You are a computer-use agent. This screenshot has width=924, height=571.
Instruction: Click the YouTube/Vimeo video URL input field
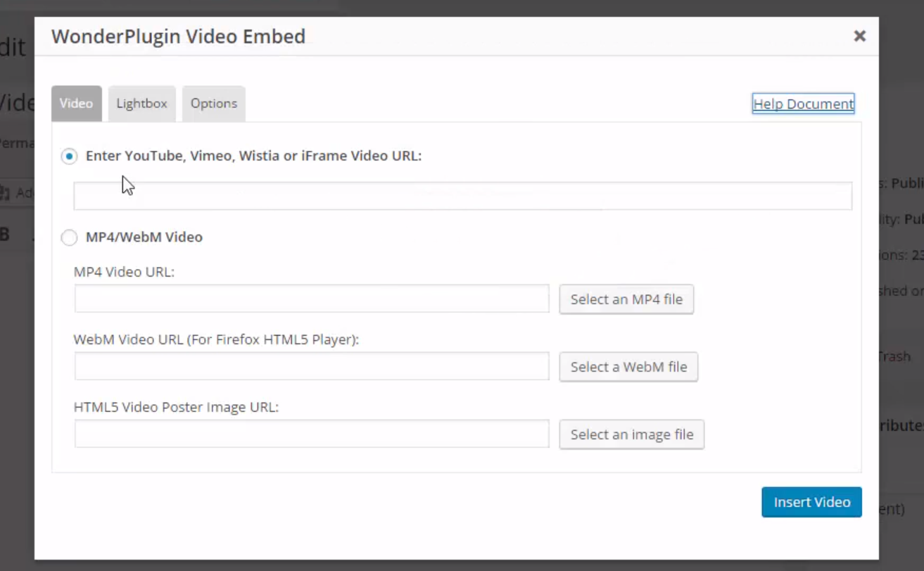pos(463,196)
